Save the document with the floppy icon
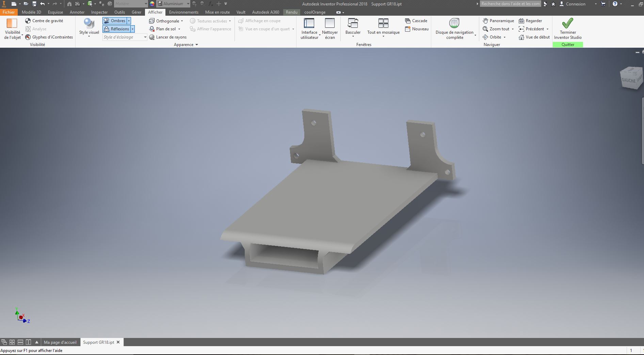 pos(34,4)
